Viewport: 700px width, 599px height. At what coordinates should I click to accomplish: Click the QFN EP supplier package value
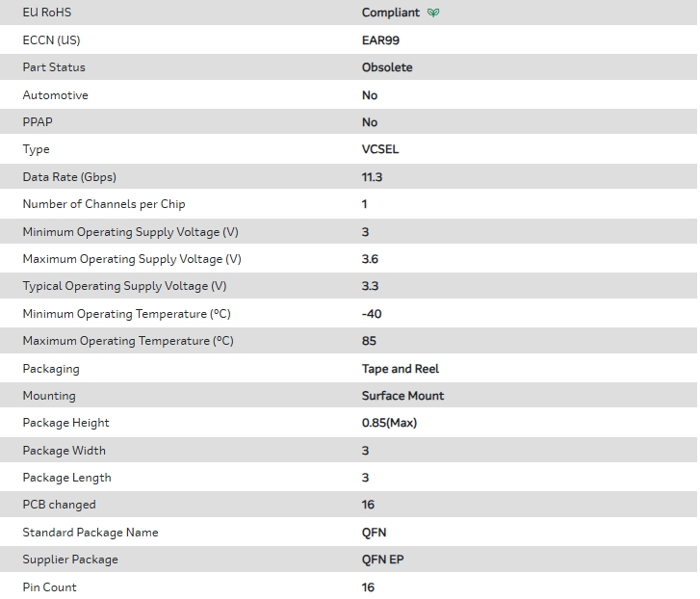(383, 560)
